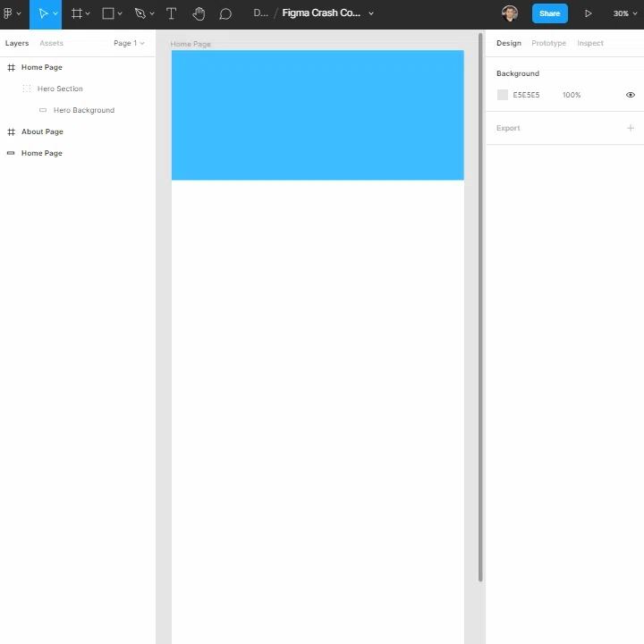Switch to the Inspect tab

pyautogui.click(x=590, y=43)
